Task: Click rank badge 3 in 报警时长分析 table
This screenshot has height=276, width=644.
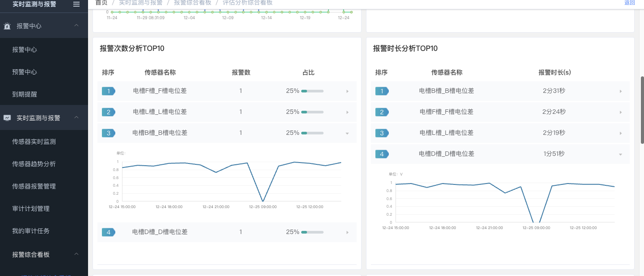Action: (382, 133)
